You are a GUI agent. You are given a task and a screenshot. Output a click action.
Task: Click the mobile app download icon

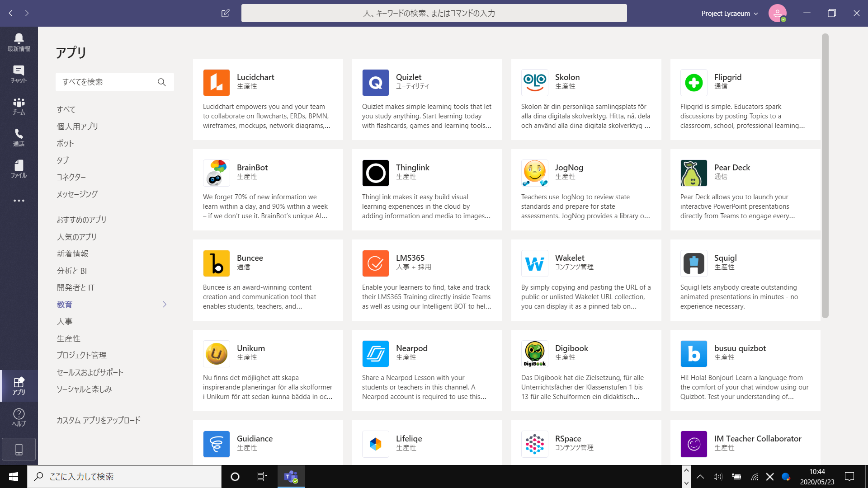click(x=19, y=449)
